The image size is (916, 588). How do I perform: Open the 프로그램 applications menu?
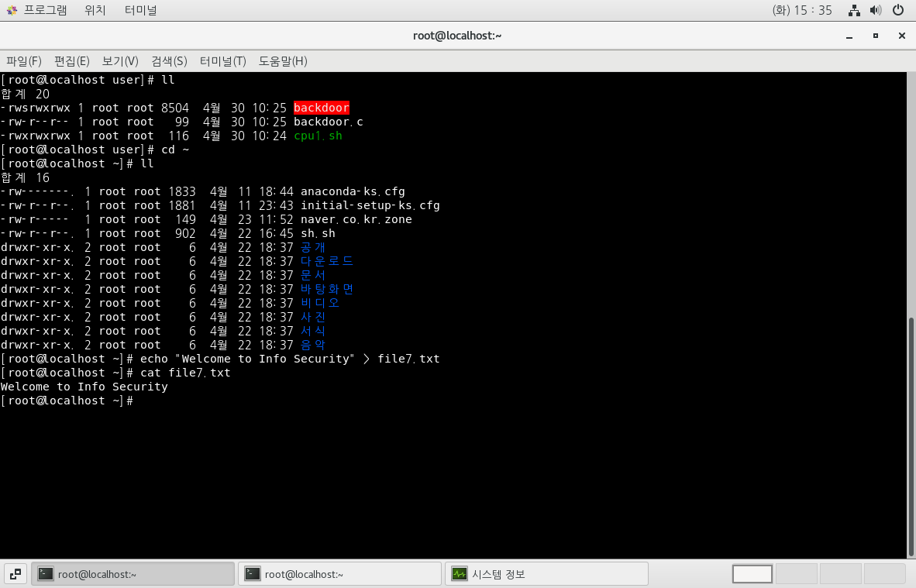(45, 10)
